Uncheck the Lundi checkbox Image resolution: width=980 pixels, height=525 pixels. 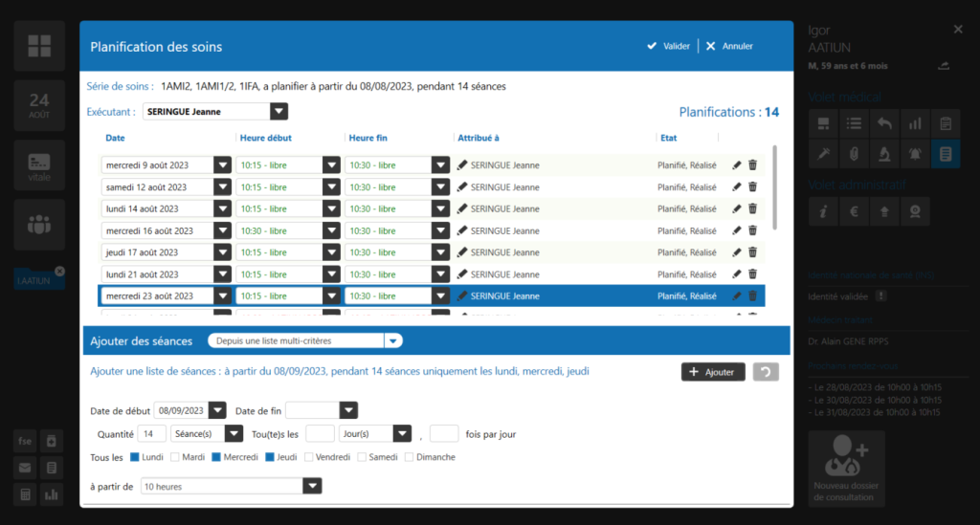[x=134, y=457]
